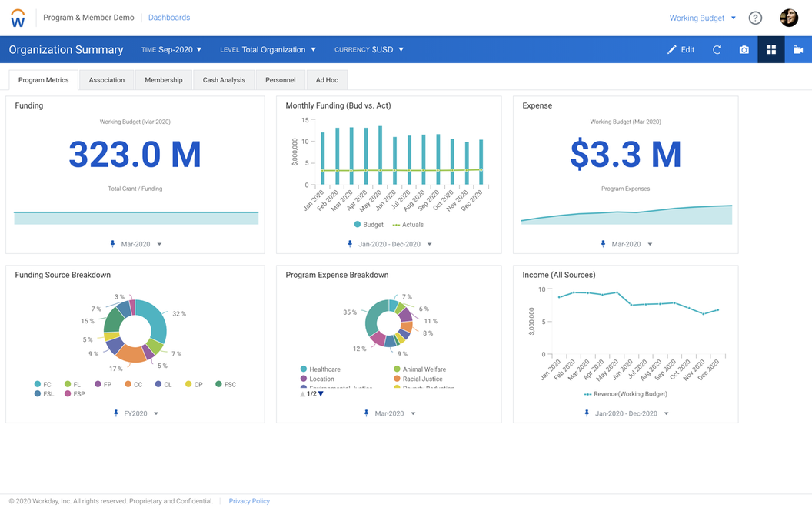Screen dimensions: 812x508
Task: Open the Membership tab
Action: tap(163, 79)
